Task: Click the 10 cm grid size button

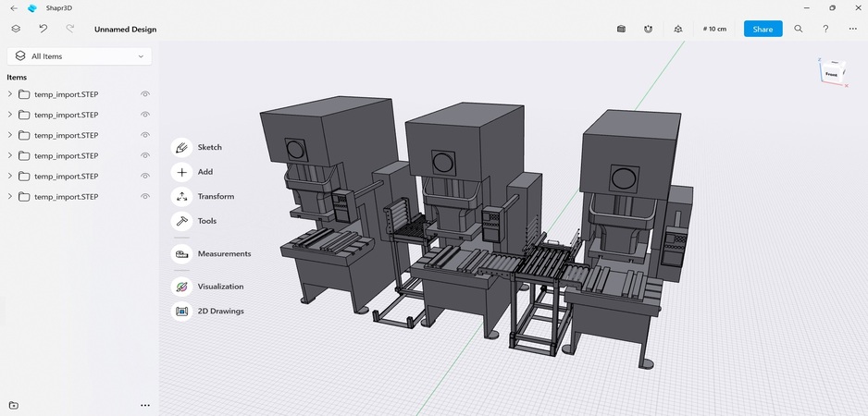Action: (x=714, y=29)
